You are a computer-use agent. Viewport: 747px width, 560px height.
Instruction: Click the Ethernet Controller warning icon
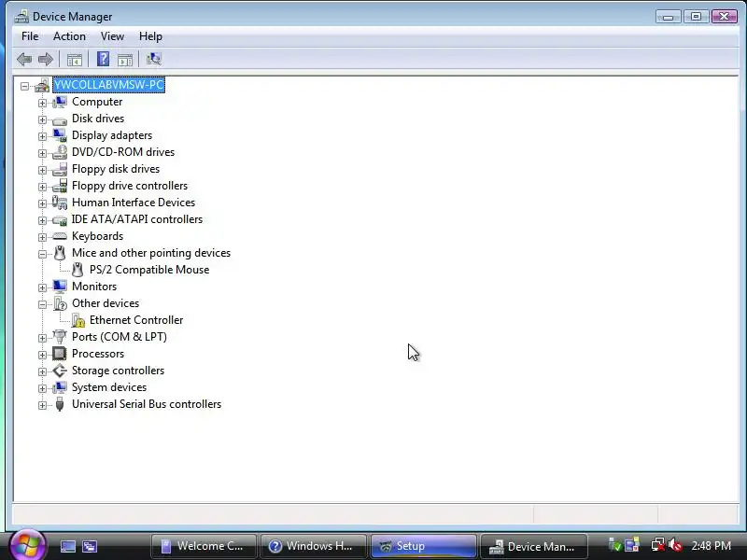click(x=78, y=320)
